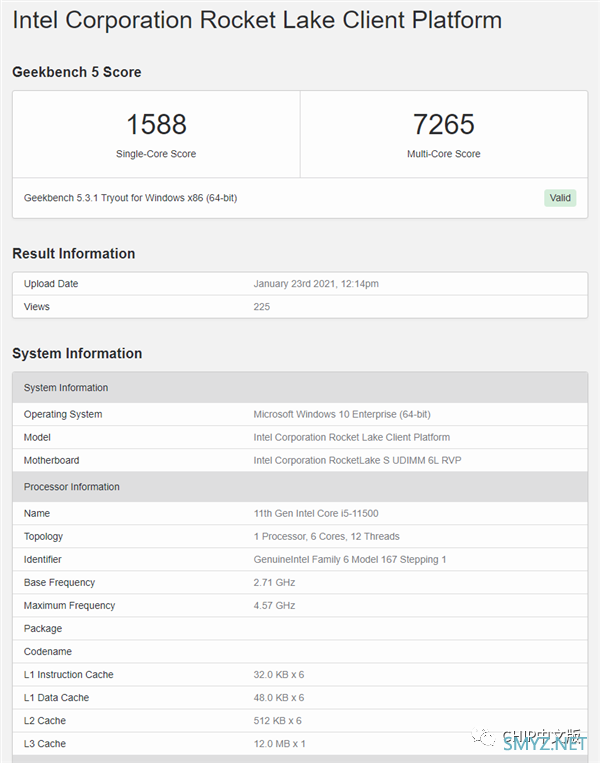
Task: Click the "Codename" row label
Action: 48,652
